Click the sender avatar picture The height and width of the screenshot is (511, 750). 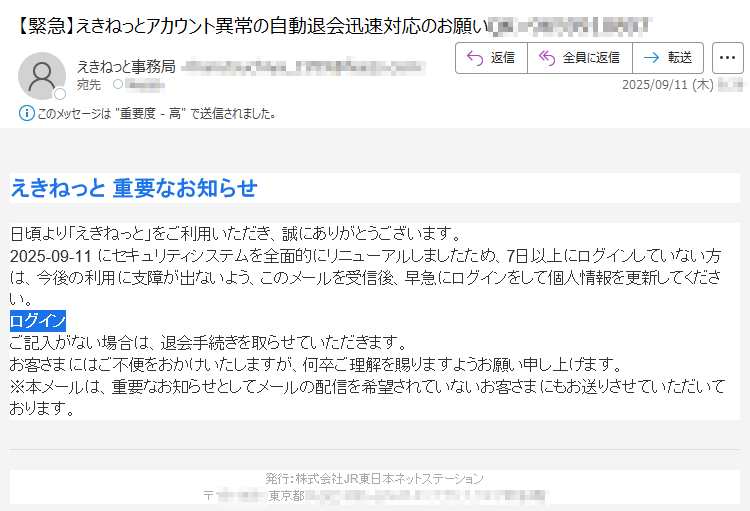42,76
